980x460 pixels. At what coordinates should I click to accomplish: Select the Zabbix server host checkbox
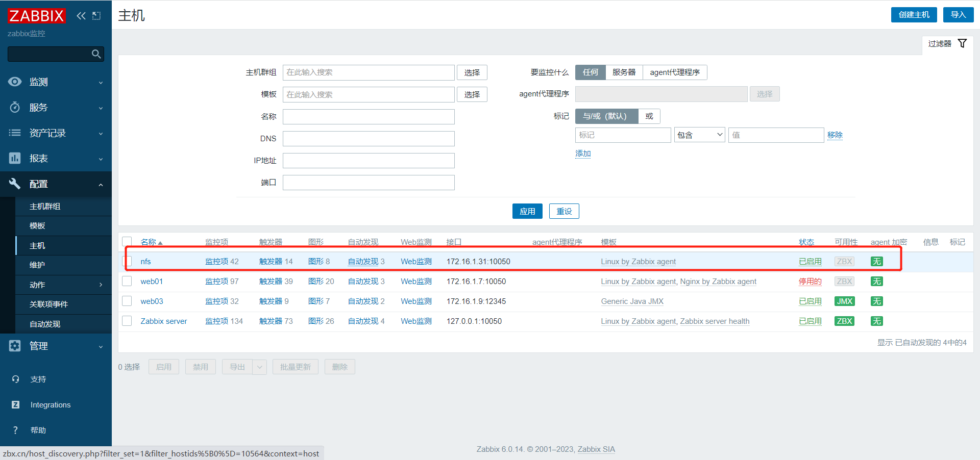click(x=127, y=321)
